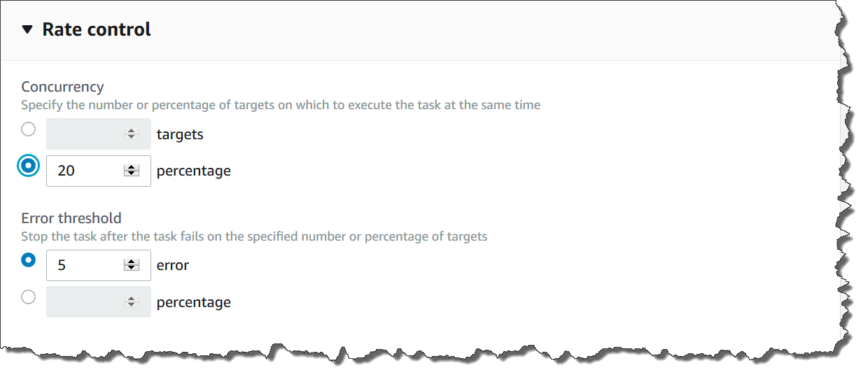
Task: Collapse the Rate control section triangle
Action: click(27, 29)
